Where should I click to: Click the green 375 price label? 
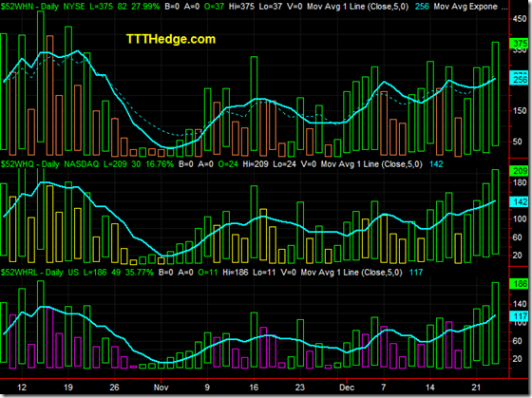[520, 44]
